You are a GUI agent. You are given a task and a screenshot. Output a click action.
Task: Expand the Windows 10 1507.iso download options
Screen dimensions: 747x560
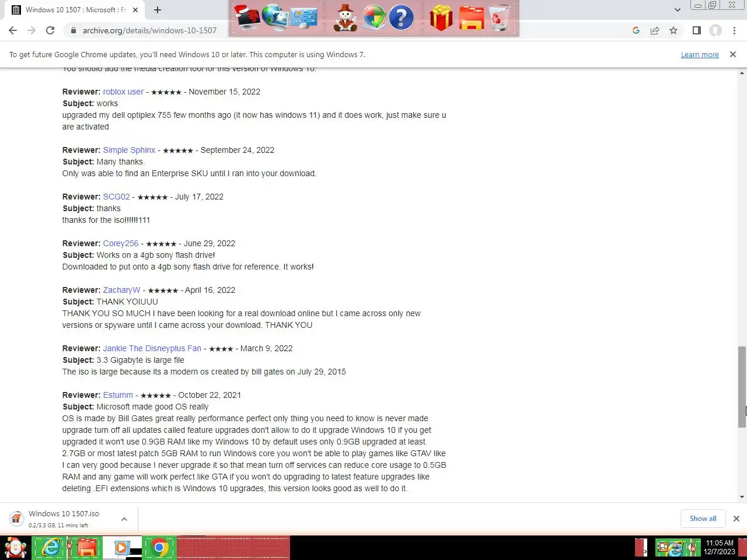tap(124, 519)
